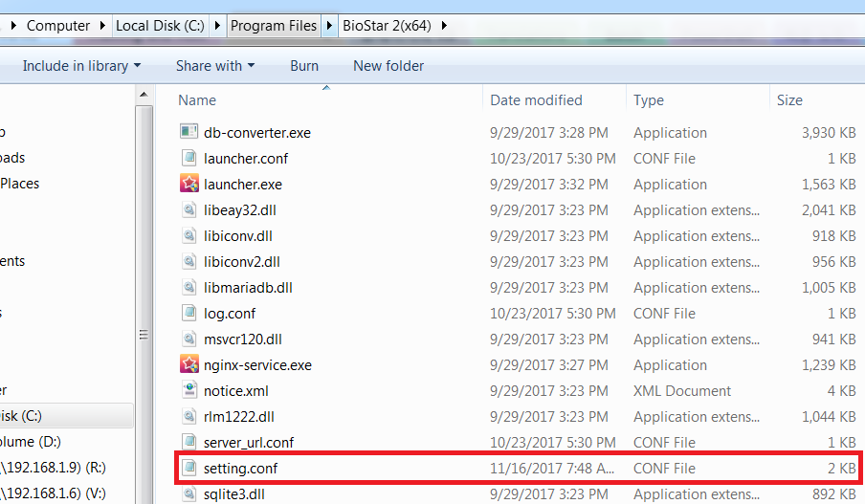This screenshot has width=865, height=504.
Task: Expand the arrow after Computer in the address bar
Action: pyautogui.click(x=102, y=26)
